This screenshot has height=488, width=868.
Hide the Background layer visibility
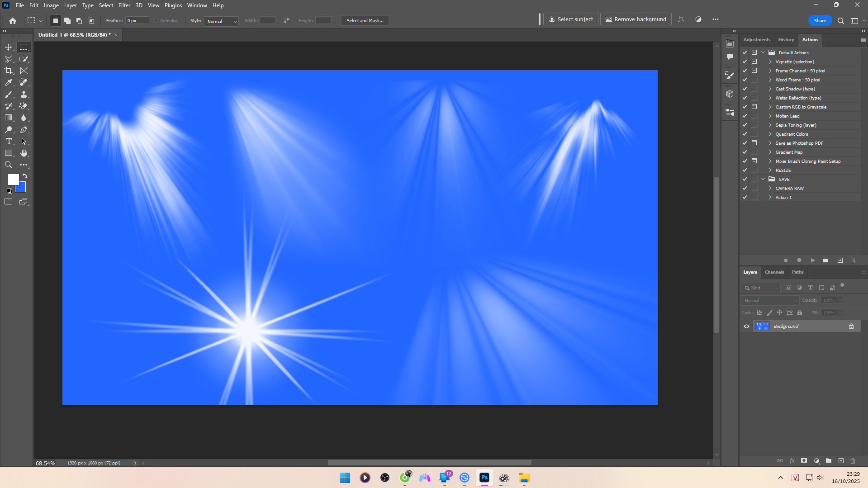click(746, 326)
